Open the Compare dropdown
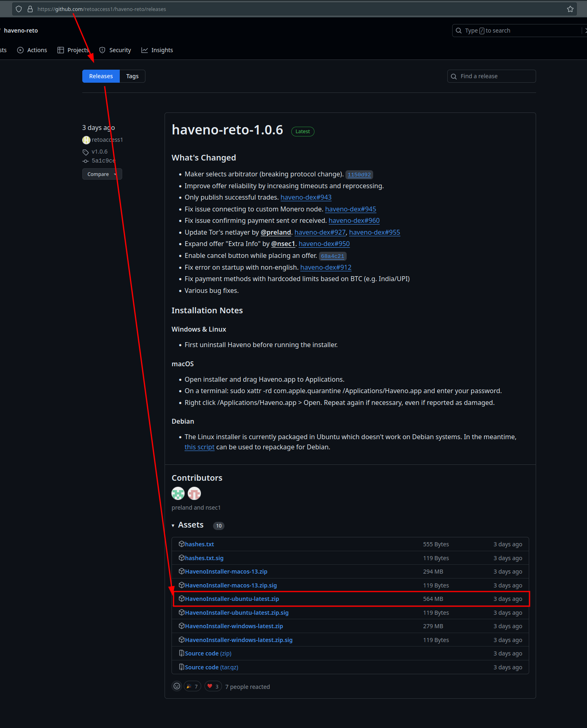Screen dimensions: 587x728 point(102,174)
